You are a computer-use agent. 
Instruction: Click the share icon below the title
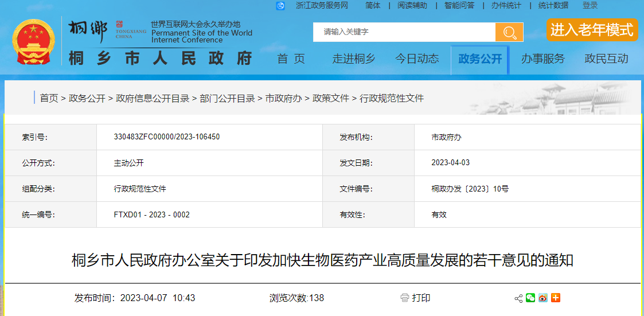tap(518, 298)
